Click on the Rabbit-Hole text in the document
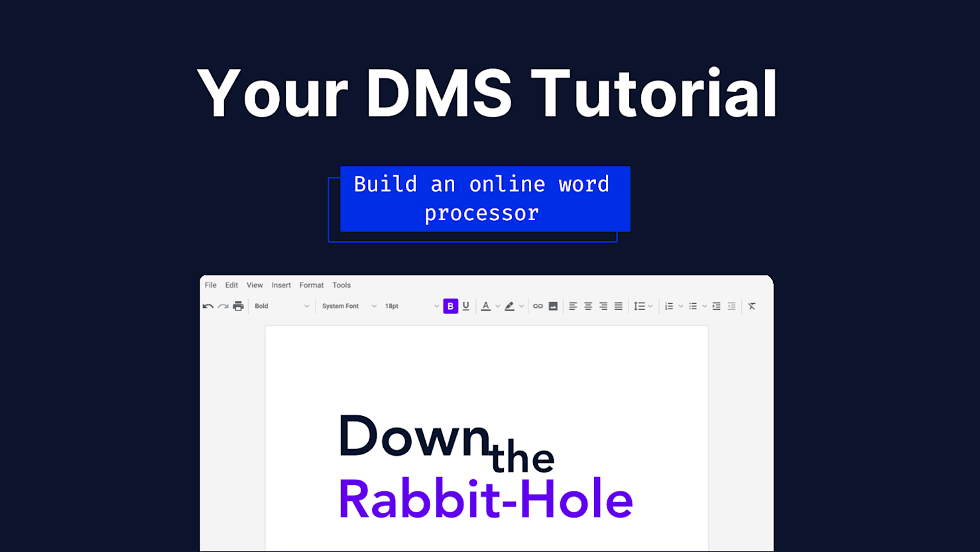980x552 pixels. (x=485, y=499)
